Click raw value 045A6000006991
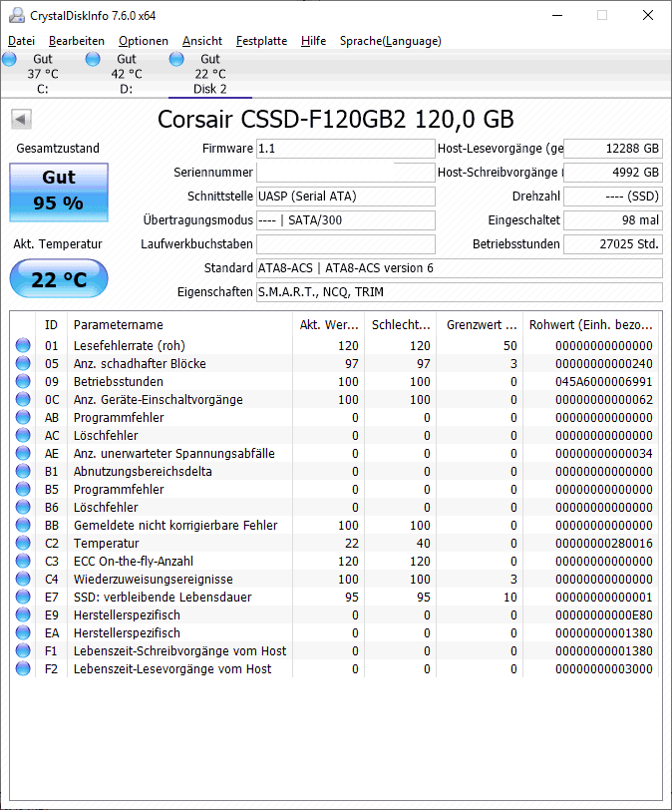The image size is (672, 810). [604, 382]
